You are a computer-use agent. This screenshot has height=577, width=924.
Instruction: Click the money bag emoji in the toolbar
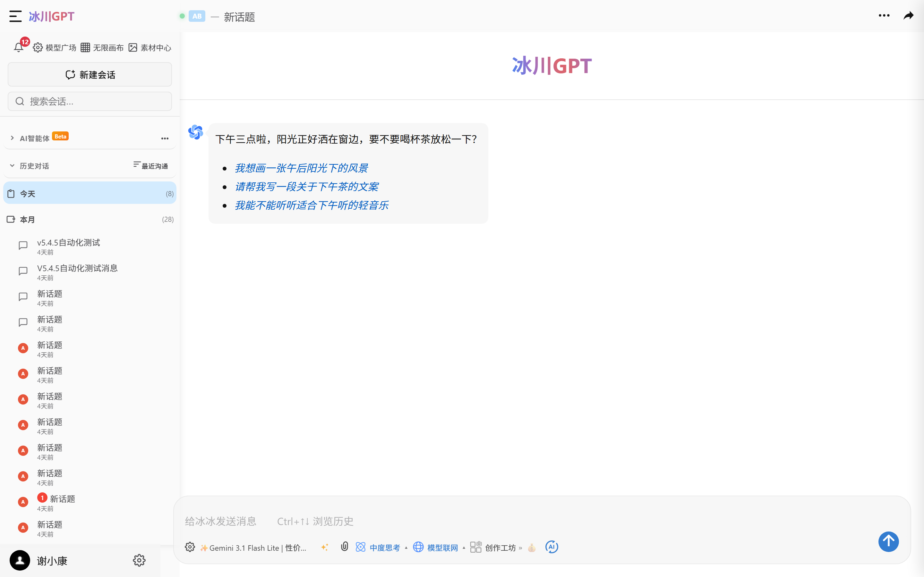pos(531,547)
